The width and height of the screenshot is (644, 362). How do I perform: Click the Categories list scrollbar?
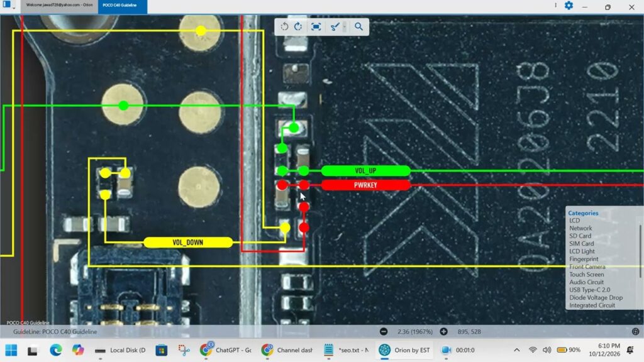641,251
